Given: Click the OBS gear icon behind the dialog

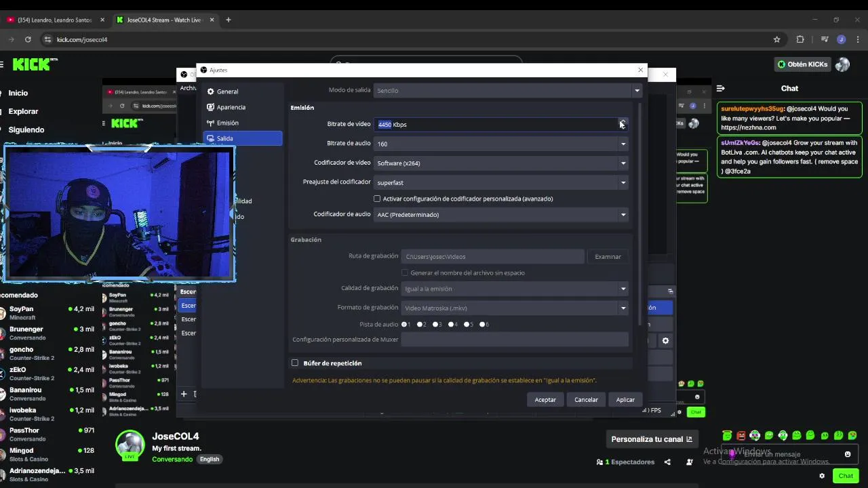Looking at the screenshot, I should click(665, 341).
